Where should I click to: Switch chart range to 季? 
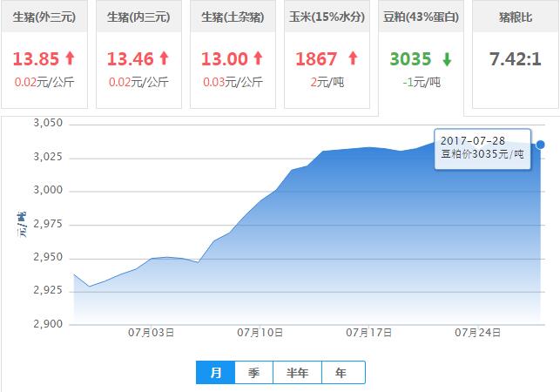(x=254, y=372)
